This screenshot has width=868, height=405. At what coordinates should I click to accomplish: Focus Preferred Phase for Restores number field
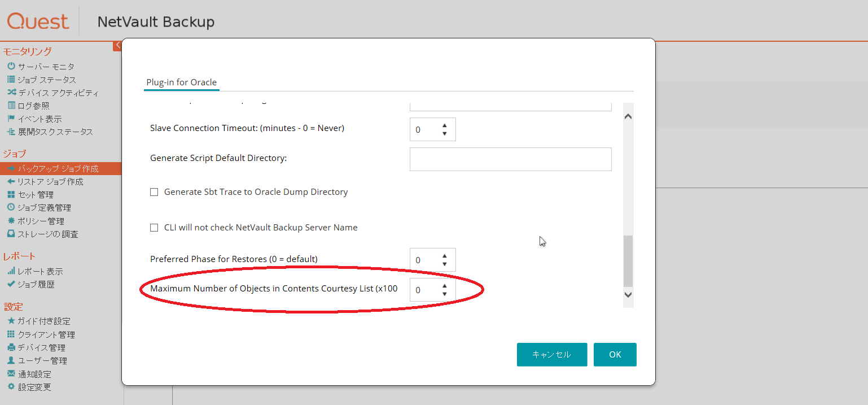[x=432, y=260]
